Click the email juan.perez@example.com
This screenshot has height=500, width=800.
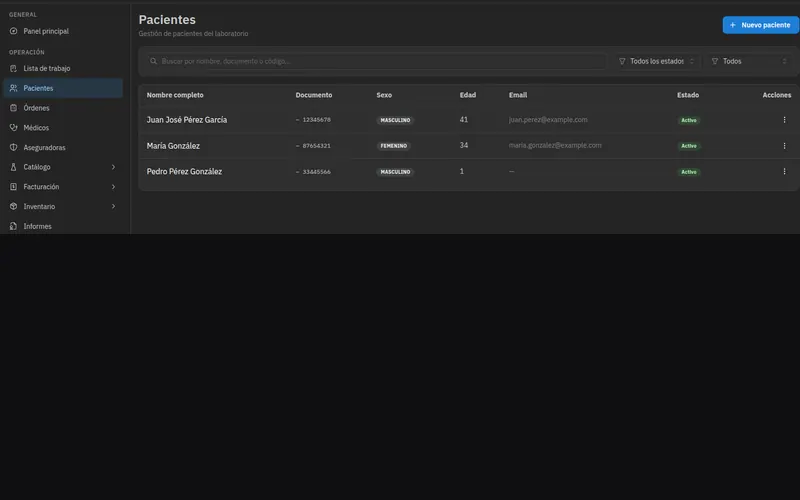point(548,120)
